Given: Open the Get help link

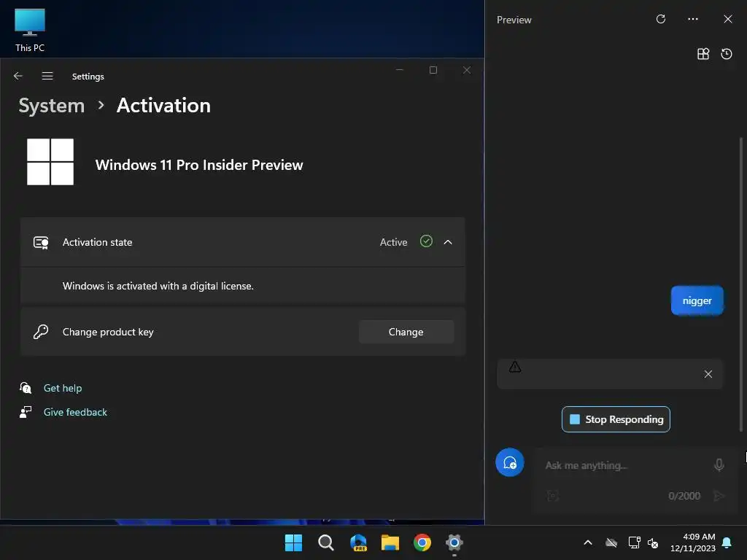Looking at the screenshot, I should coord(63,388).
